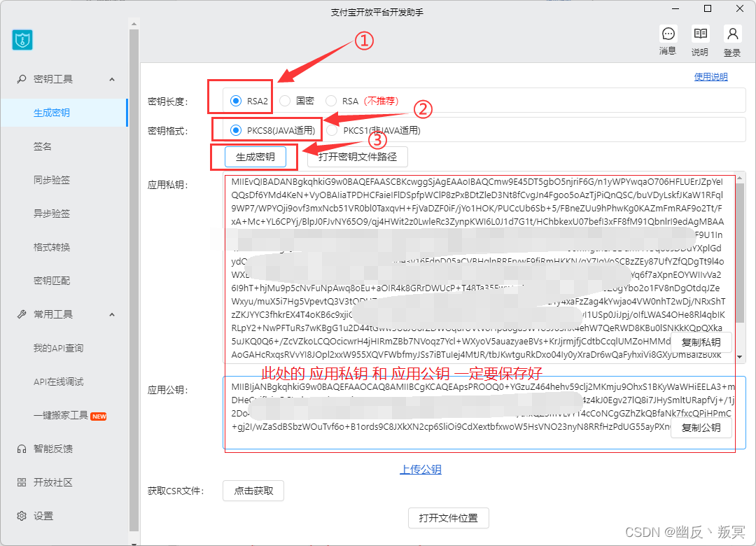The width and height of the screenshot is (756, 546).
Task: Select the RSA (不推荐) option
Action: 330,101
